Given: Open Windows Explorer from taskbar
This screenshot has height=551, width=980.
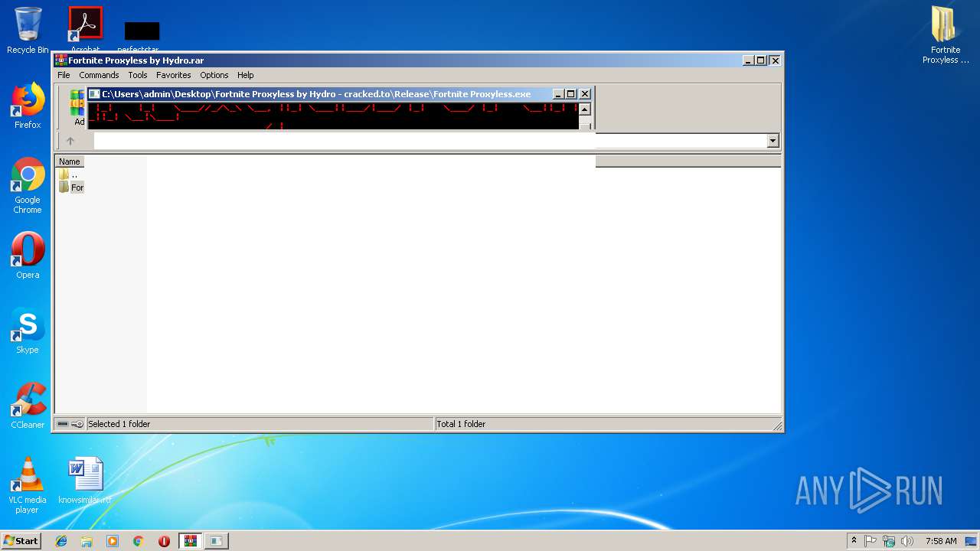Looking at the screenshot, I should pos(87,541).
